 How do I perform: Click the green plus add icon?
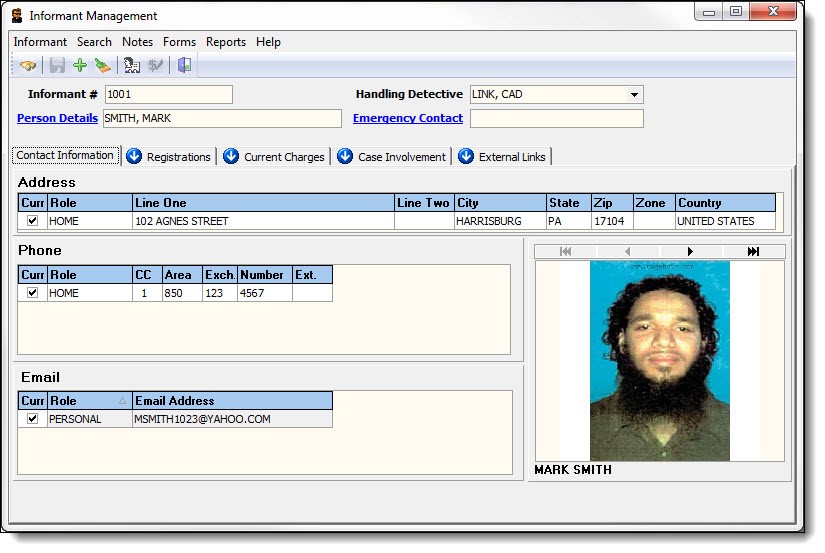[80, 66]
